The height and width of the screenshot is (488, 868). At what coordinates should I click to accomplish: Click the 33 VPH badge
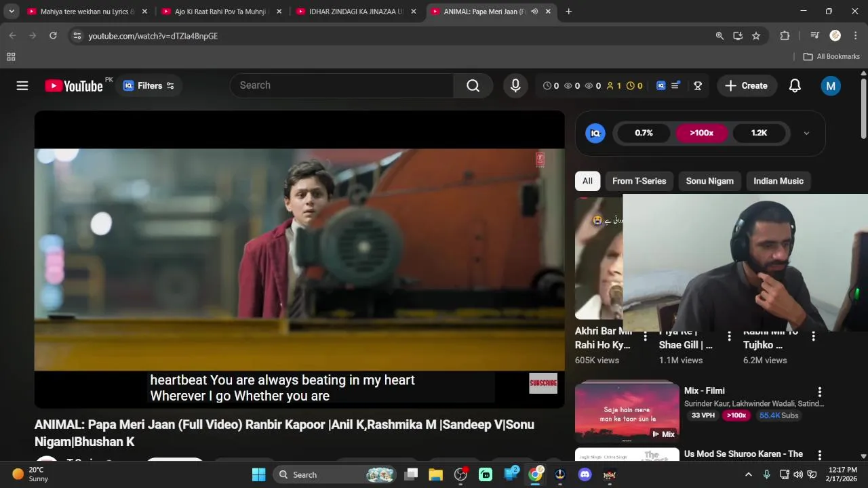pyautogui.click(x=703, y=415)
